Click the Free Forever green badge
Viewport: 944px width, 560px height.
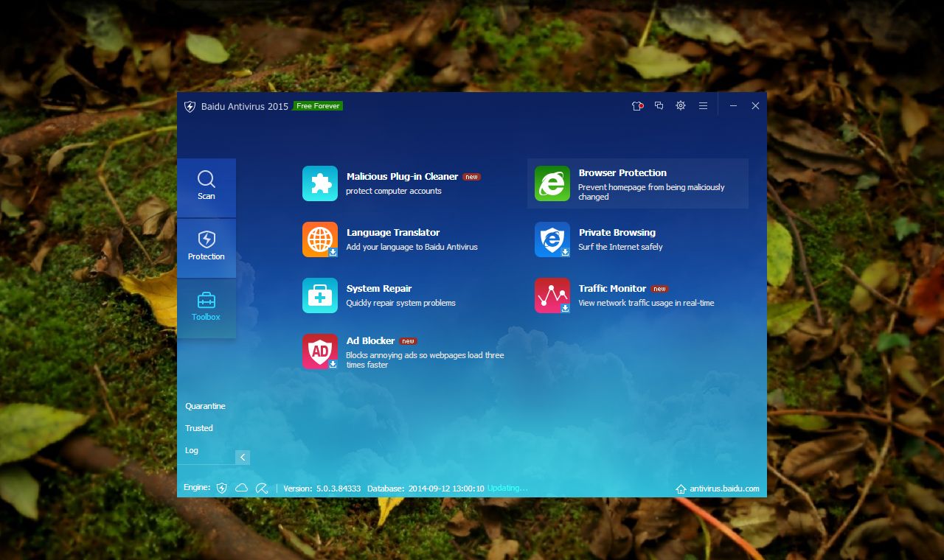[318, 106]
